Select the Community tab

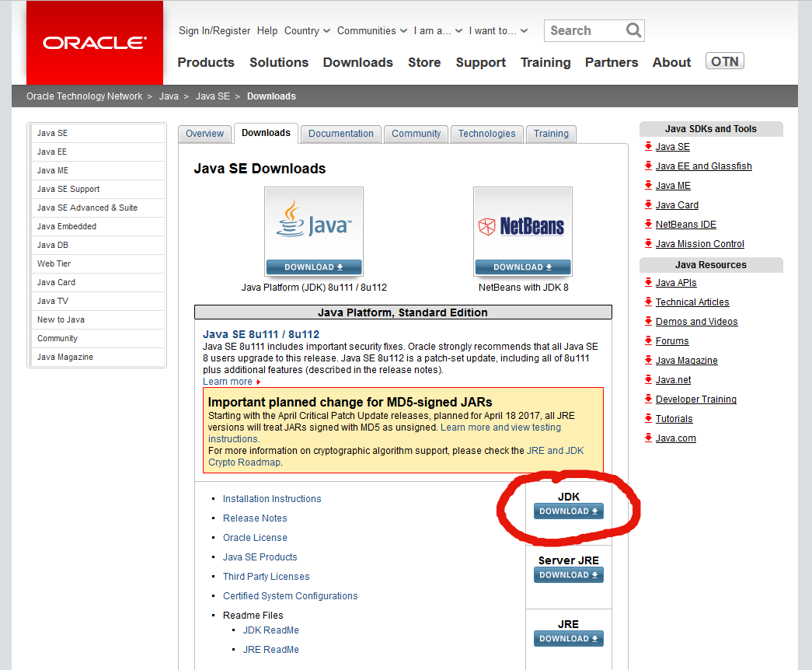pos(416,134)
